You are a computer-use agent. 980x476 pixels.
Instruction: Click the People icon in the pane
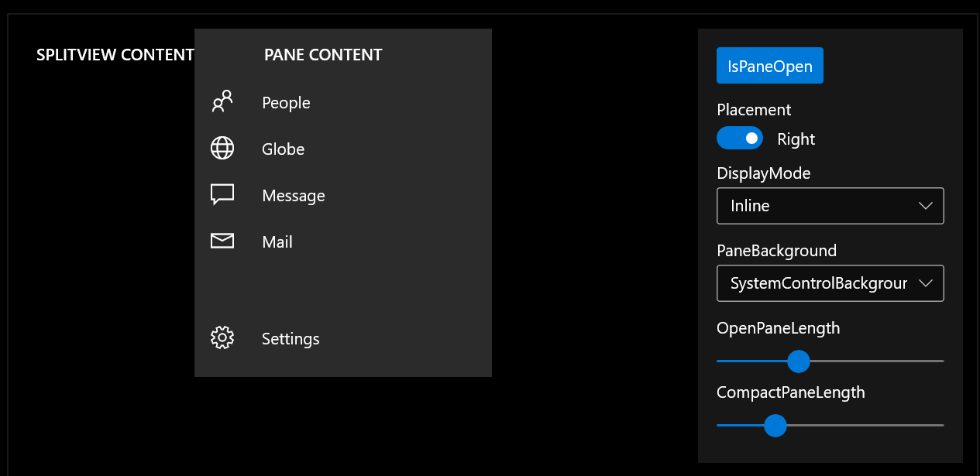[x=222, y=102]
